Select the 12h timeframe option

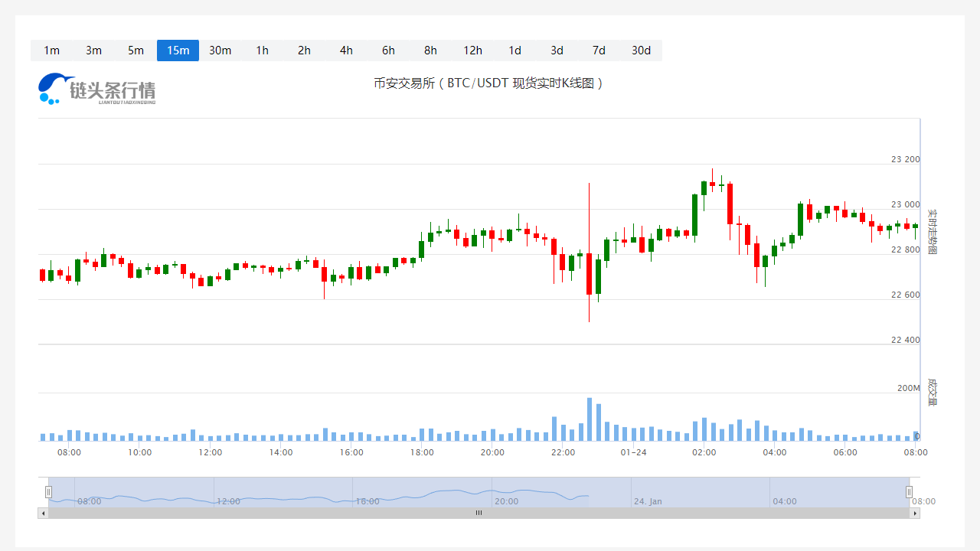(x=472, y=50)
